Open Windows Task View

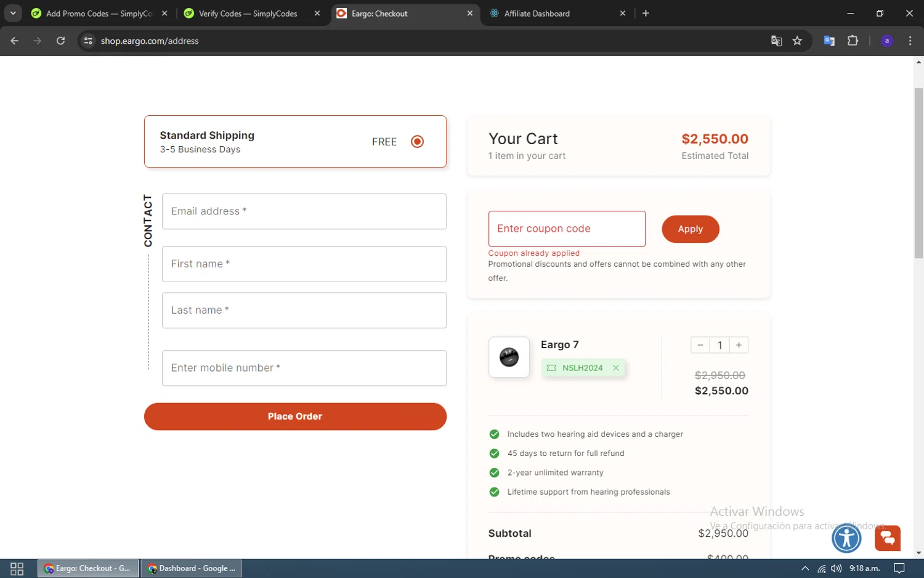click(x=17, y=568)
